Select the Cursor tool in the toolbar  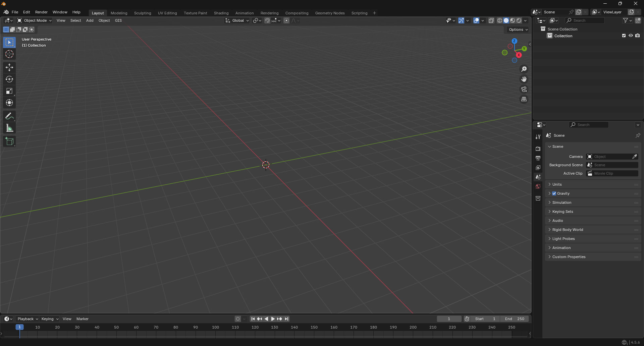[x=9, y=54]
